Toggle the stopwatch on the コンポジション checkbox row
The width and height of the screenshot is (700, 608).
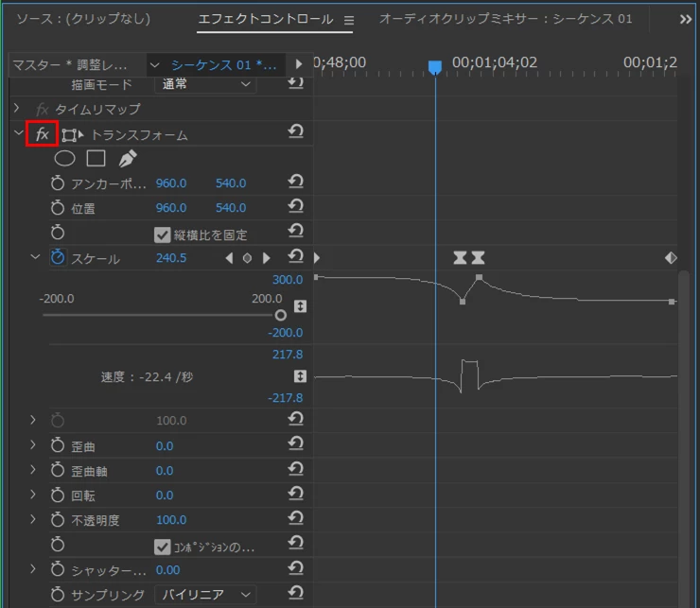click(x=58, y=545)
